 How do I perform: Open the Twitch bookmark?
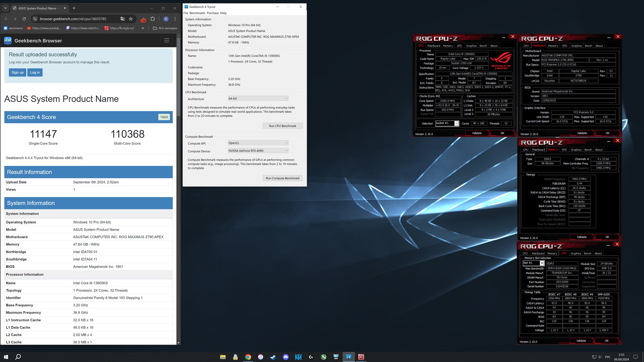(83, 28)
